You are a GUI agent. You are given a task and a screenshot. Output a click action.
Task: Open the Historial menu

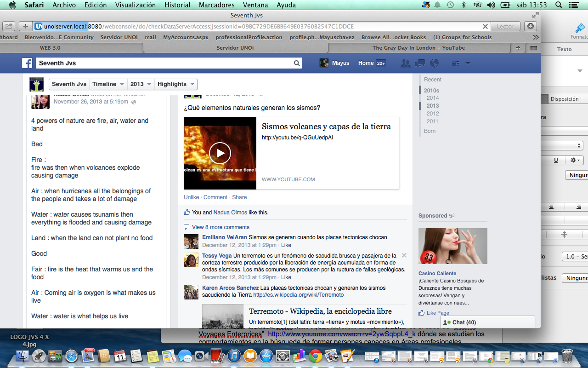click(x=177, y=5)
